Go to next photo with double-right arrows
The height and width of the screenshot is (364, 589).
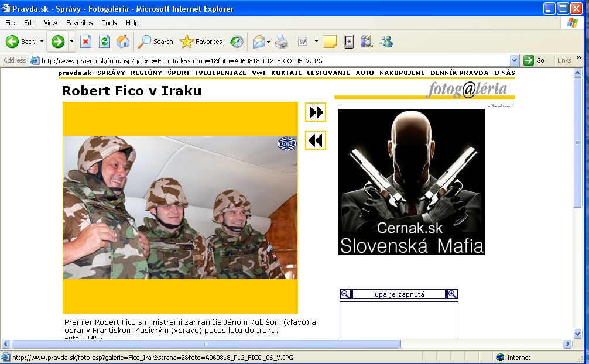316,112
